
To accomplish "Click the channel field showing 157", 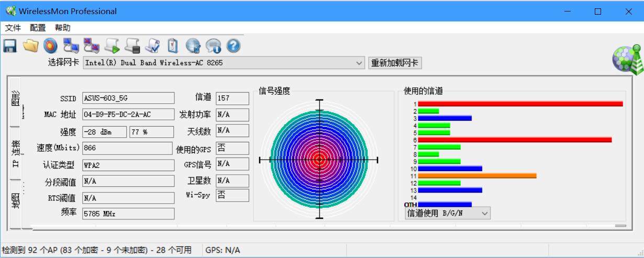I will click(x=232, y=98).
